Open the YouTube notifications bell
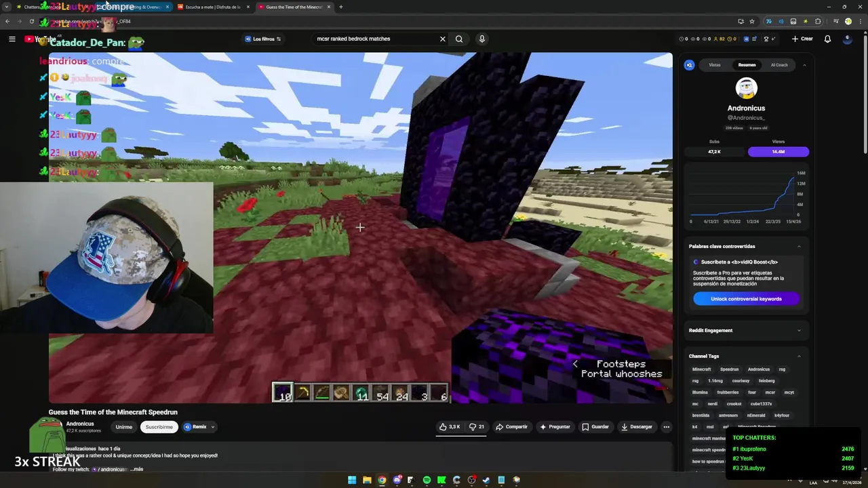 827,39
